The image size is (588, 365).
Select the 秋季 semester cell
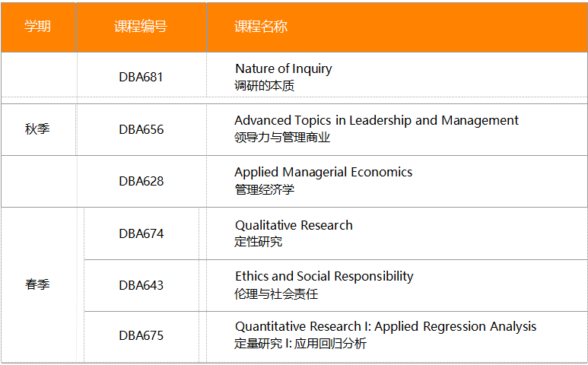click(37, 129)
